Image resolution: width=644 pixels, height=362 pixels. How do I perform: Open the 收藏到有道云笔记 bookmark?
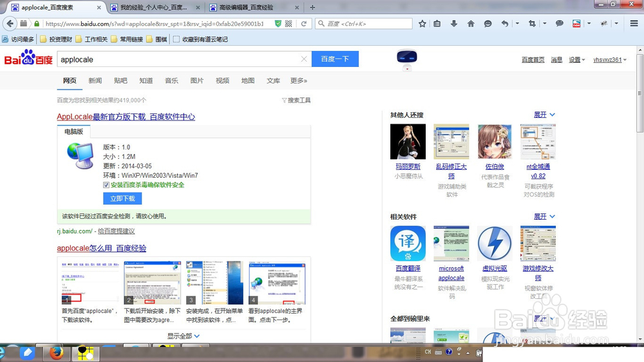(200, 39)
